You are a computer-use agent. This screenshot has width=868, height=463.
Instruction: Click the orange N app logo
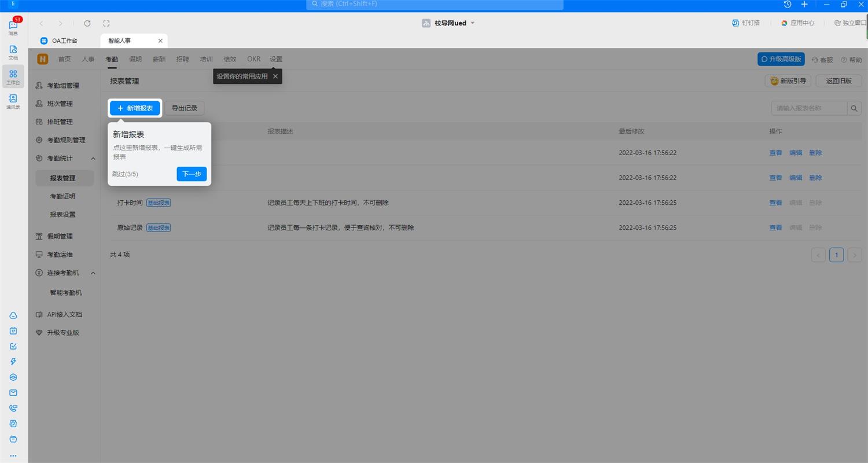[43, 59]
